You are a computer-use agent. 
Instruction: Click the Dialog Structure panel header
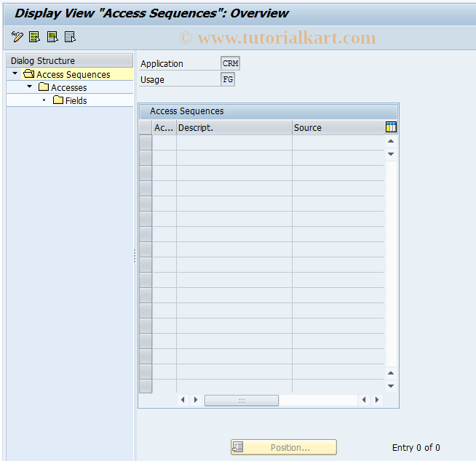click(70, 60)
